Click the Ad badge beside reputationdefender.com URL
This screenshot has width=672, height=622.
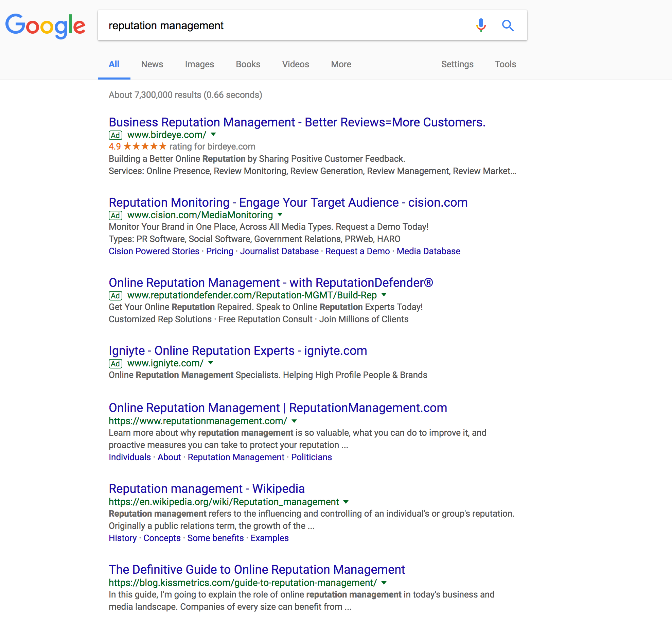pos(116,296)
